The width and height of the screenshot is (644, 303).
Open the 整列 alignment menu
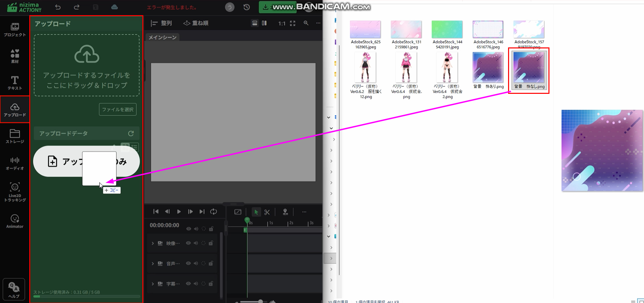click(x=162, y=23)
